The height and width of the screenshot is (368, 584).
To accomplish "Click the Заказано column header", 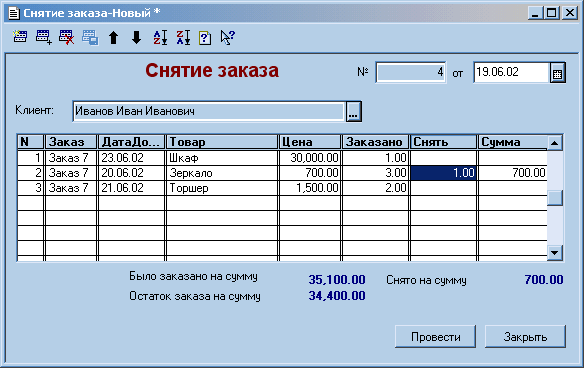I will (x=375, y=142).
